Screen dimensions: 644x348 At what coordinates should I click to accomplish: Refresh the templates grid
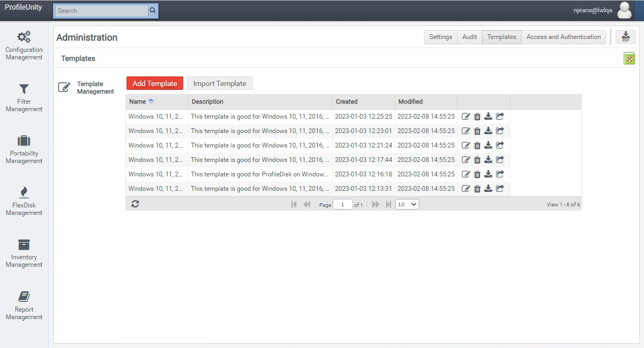click(x=135, y=204)
